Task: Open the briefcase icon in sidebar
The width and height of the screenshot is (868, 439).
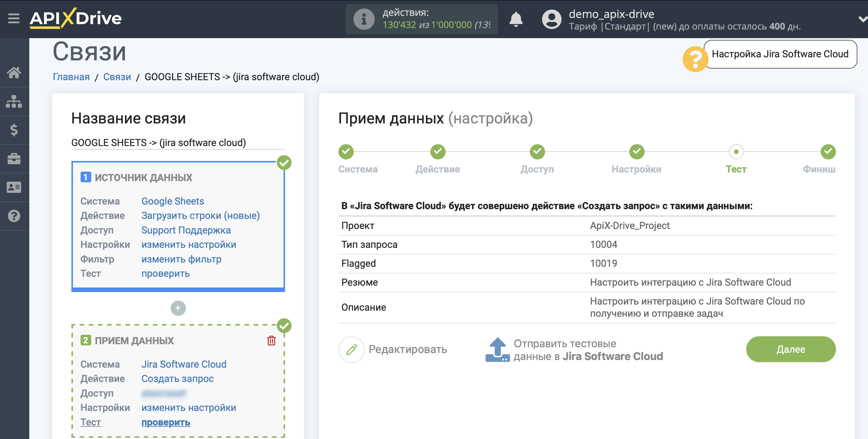Action: click(14, 159)
